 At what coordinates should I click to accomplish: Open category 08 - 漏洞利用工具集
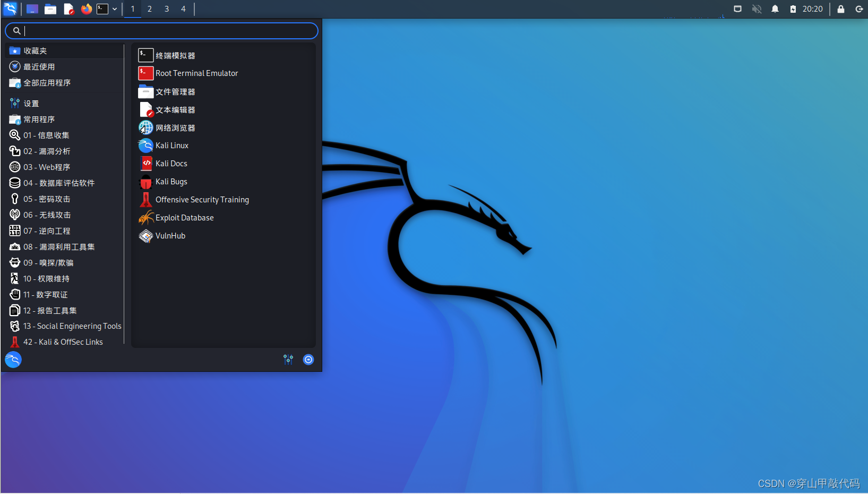click(x=64, y=247)
